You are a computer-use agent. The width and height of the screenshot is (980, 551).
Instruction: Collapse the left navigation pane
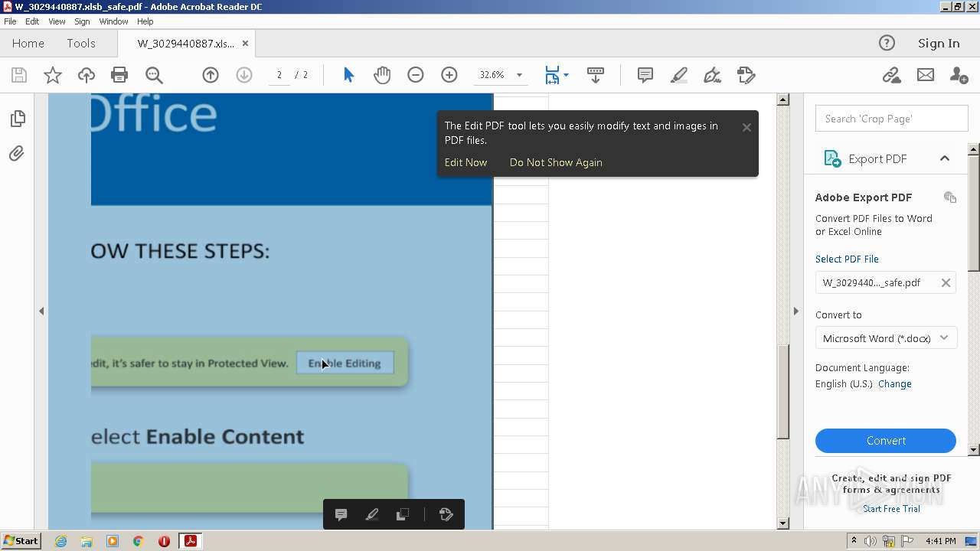click(41, 311)
